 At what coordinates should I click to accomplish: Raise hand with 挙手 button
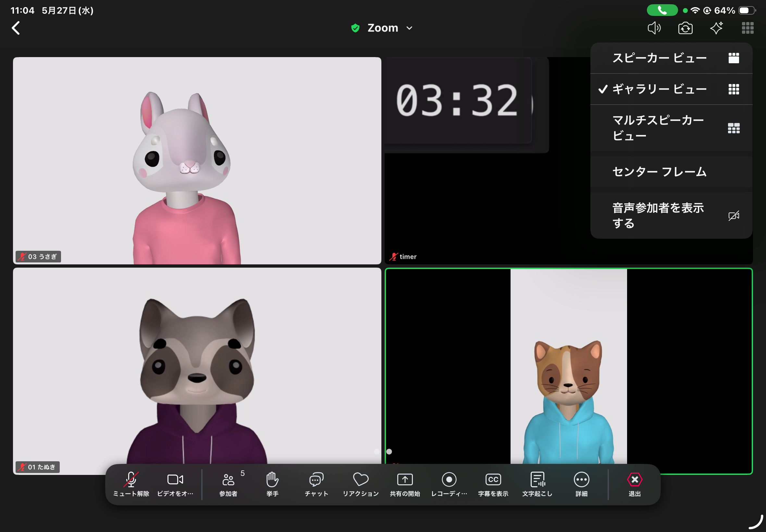272,484
